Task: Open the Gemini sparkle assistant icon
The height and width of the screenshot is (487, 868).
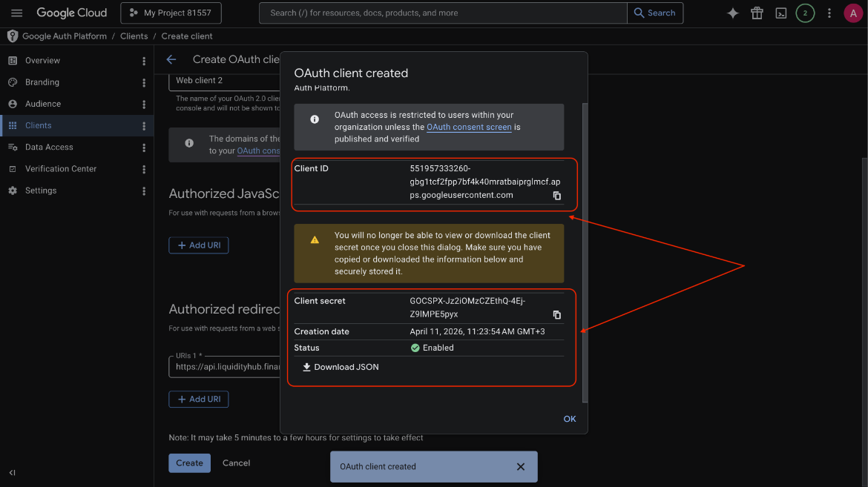Action: coord(732,13)
